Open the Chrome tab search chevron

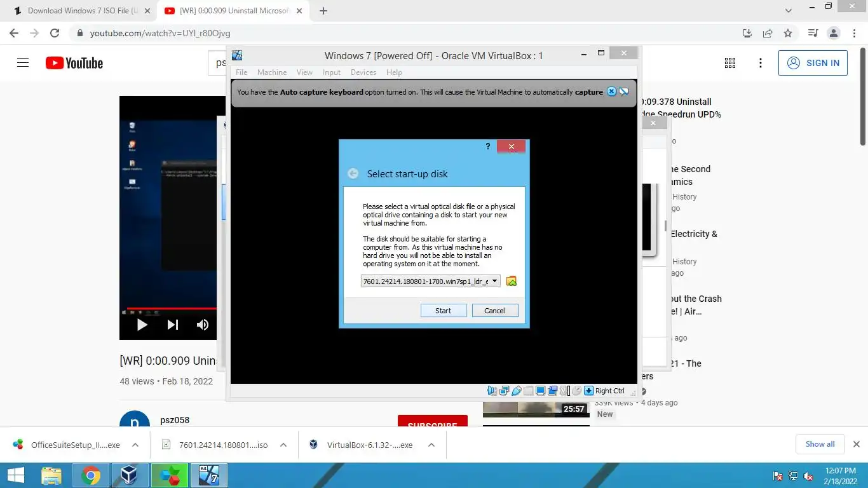pos(789,11)
